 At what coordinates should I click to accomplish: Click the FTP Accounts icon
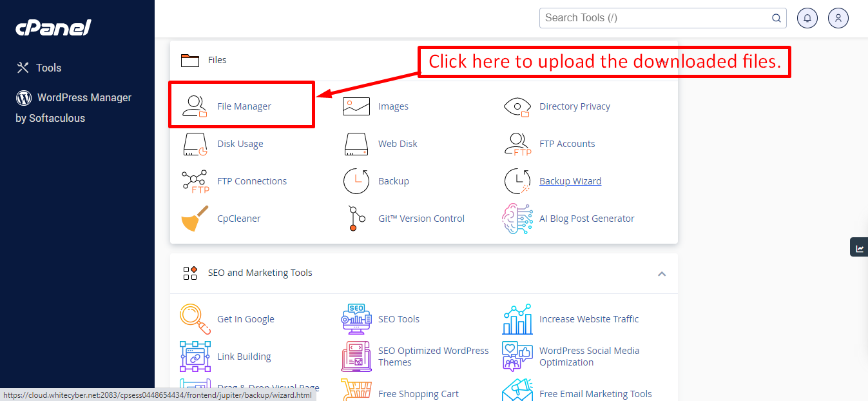point(517,144)
